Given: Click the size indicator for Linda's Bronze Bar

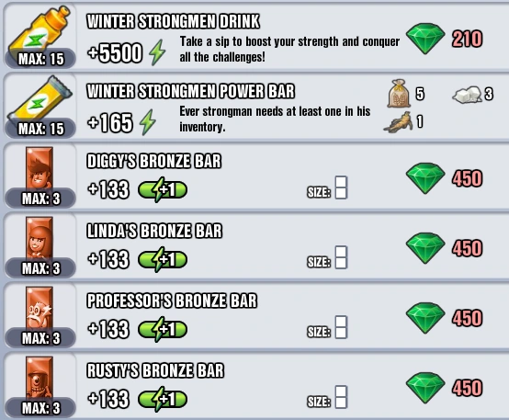Looking at the screenshot, I should click(x=327, y=257).
